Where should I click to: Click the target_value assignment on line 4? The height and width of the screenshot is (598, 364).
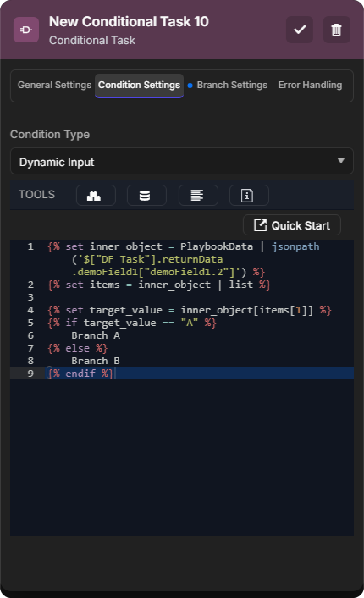click(190, 310)
